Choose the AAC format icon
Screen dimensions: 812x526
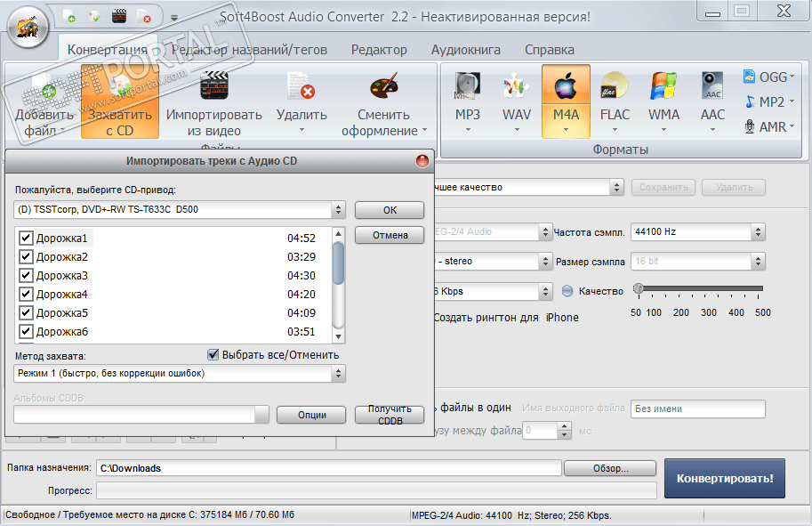(712, 85)
